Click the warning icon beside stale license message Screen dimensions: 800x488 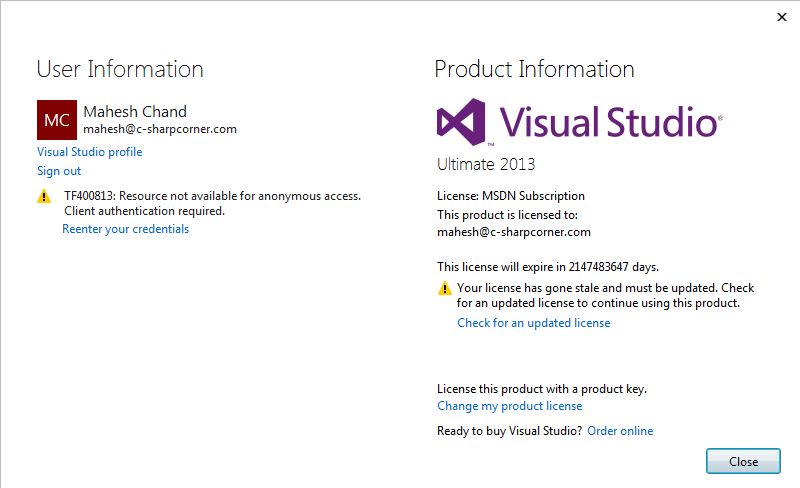point(445,288)
